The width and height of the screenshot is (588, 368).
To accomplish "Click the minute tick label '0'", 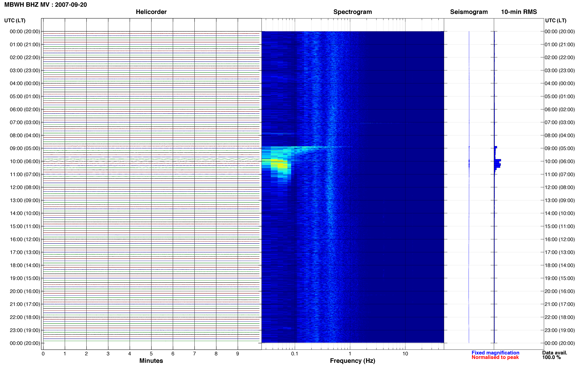I will pos(43,354).
